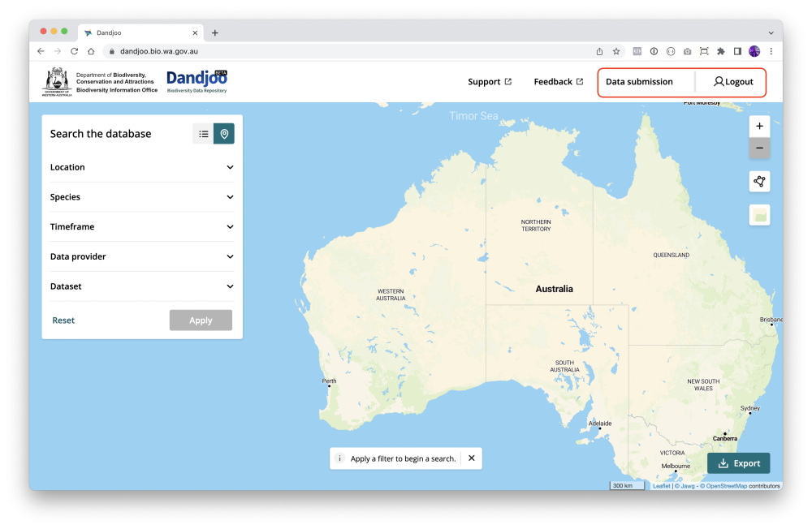Click the address bar URL
812x529 pixels.
pos(159,51)
